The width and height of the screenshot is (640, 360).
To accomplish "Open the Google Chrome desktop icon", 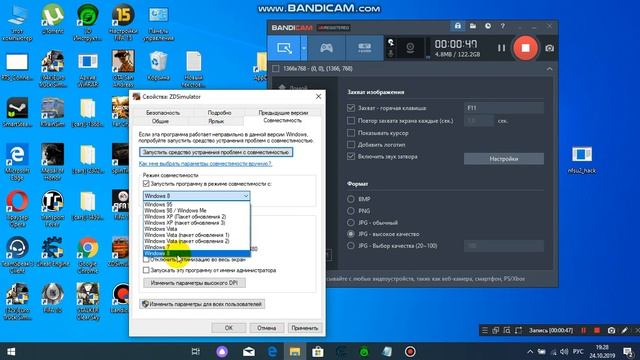I will (x=88, y=255).
